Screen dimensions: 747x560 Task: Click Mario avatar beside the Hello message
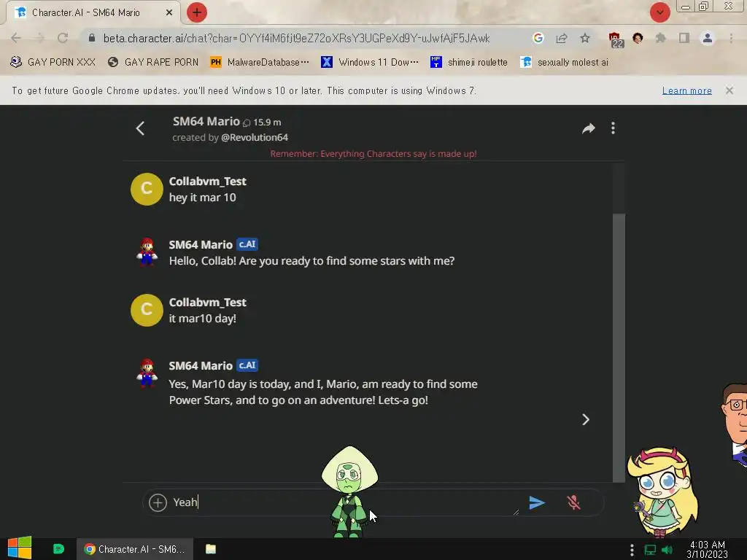click(147, 252)
